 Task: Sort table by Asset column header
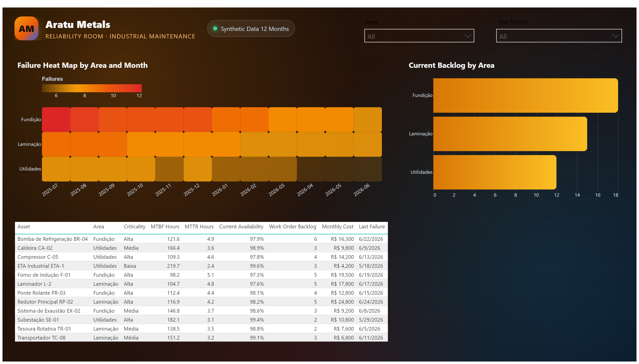pyautogui.click(x=23, y=226)
